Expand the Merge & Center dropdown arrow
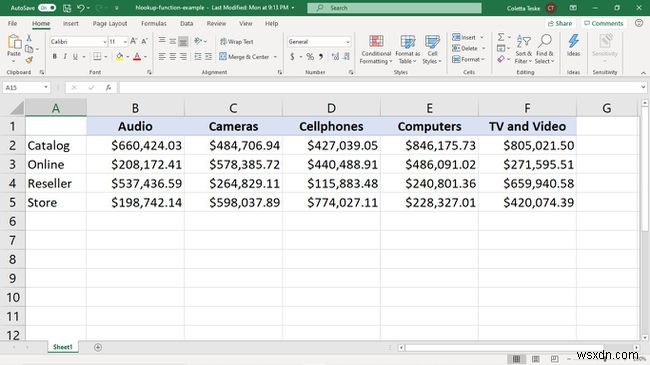Image resolution: width=650 pixels, height=365 pixels. pos(275,57)
